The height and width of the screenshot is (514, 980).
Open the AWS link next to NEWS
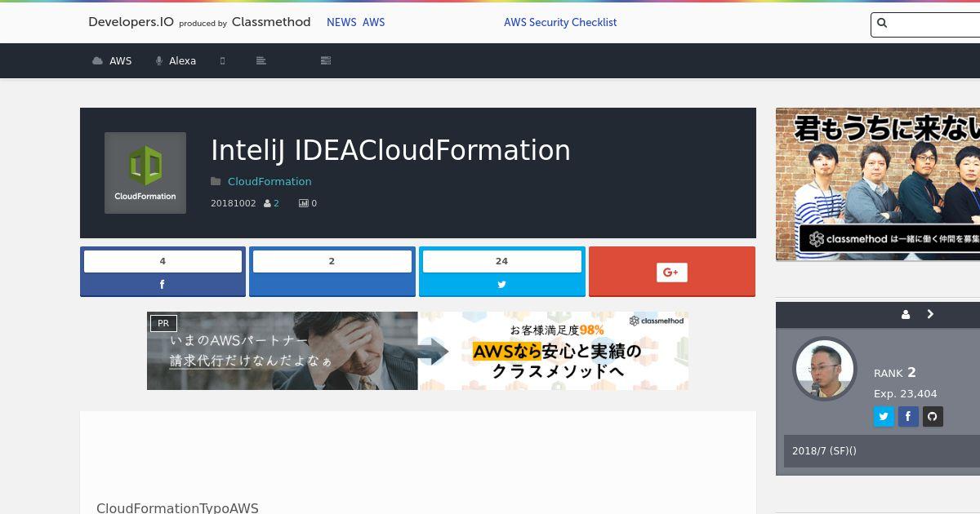point(373,23)
